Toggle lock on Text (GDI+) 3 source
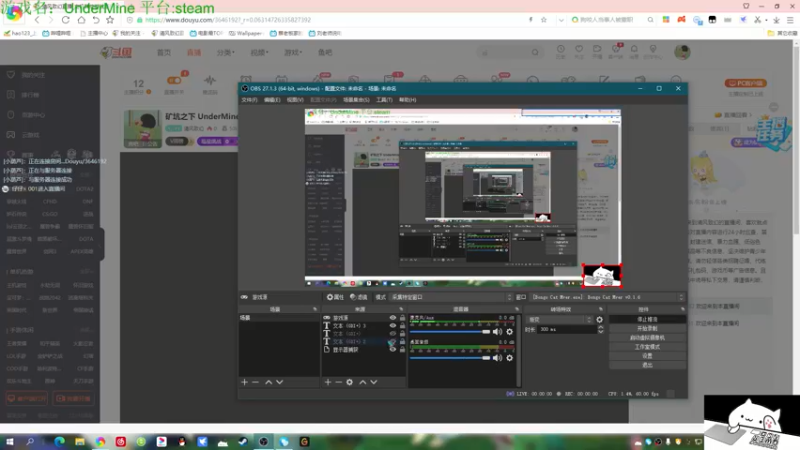Screen dimensions: 800x450 pos(403,326)
